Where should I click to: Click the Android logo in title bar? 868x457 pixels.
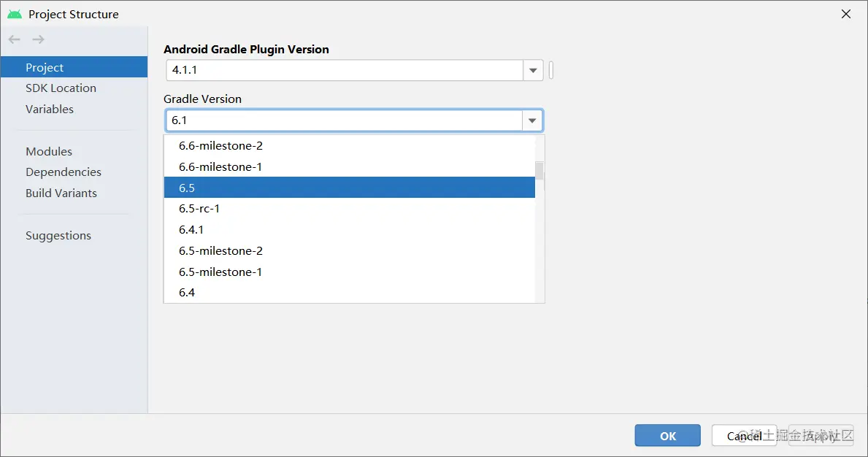click(15, 14)
